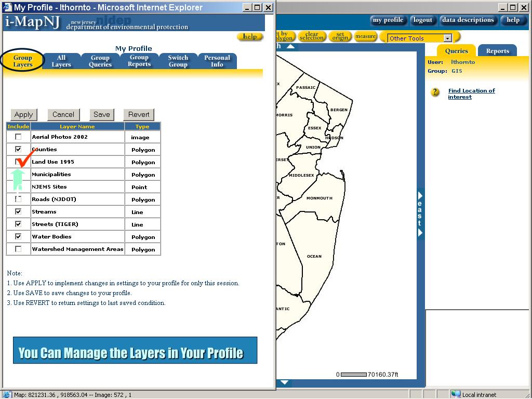Click the NJEMS Sites layer name
532x399 pixels.
pos(49,187)
